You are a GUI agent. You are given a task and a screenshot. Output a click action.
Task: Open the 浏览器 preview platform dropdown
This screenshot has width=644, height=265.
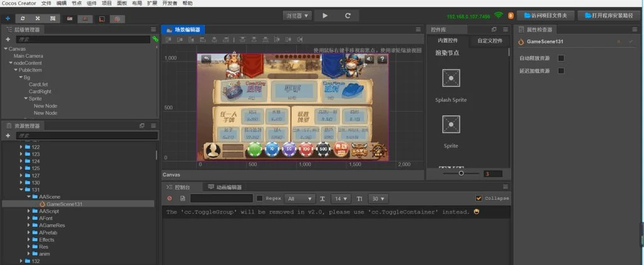297,15
